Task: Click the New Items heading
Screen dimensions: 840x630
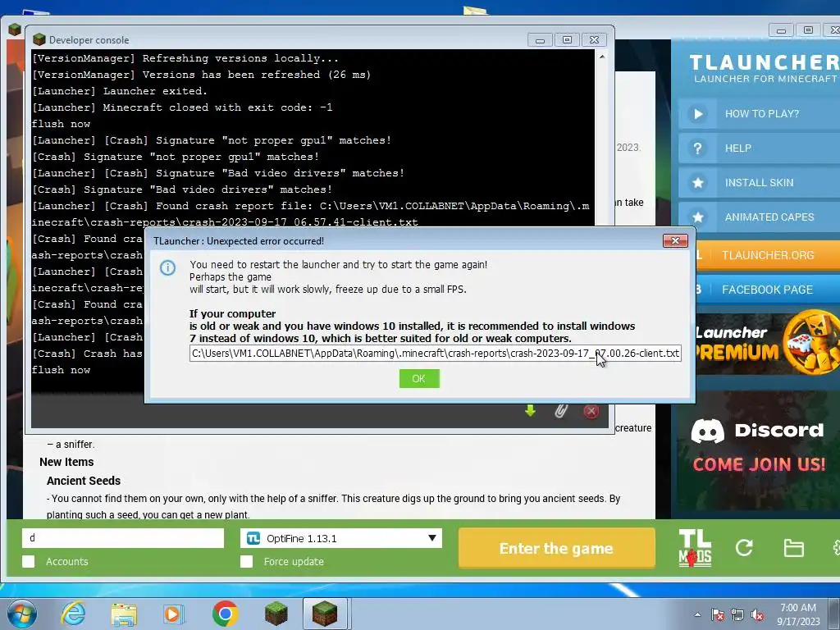Action: [x=66, y=462]
